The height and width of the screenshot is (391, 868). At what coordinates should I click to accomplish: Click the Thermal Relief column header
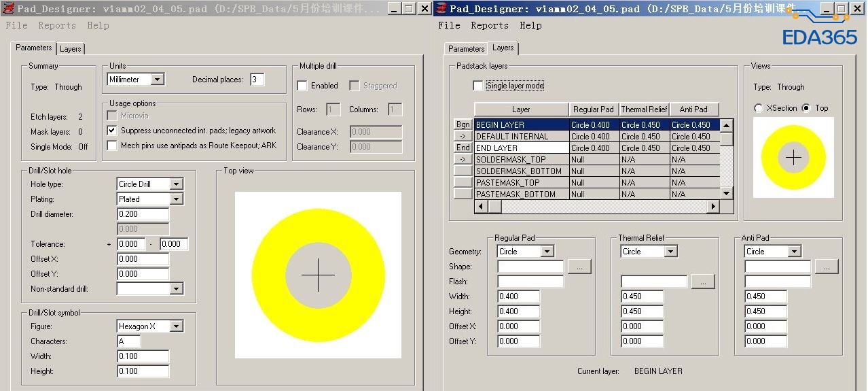(x=643, y=109)
